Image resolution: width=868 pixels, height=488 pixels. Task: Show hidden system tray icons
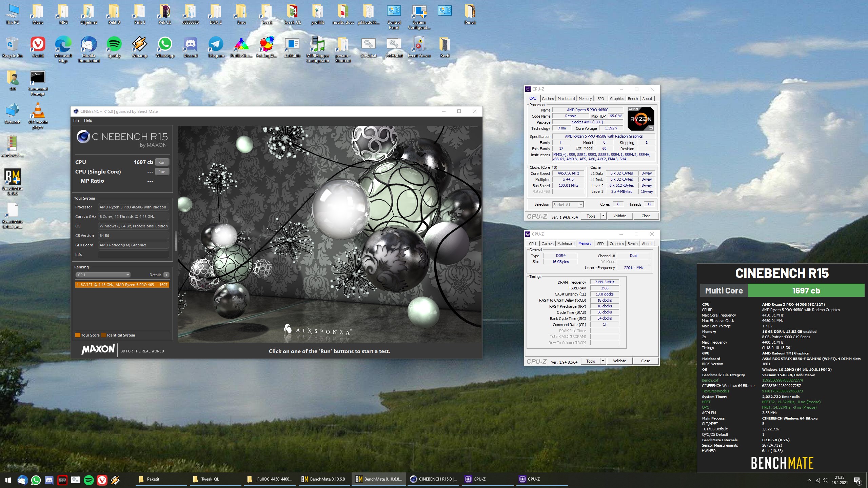(x=809, y=480)
